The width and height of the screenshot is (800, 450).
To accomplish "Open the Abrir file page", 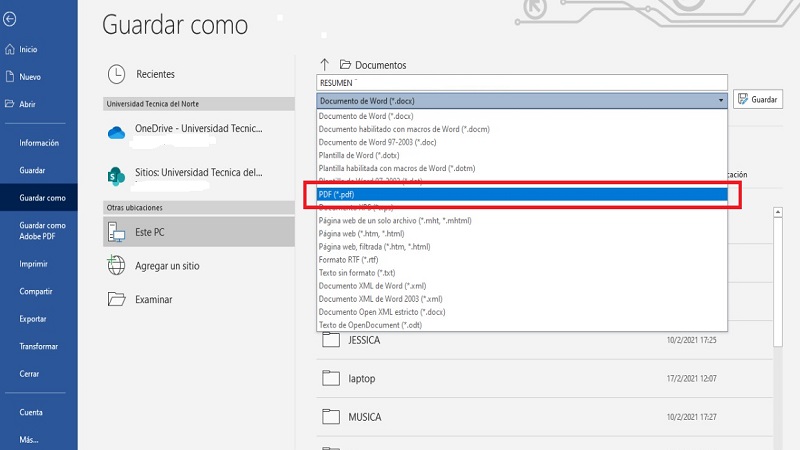I will click(x=27, y=104).
